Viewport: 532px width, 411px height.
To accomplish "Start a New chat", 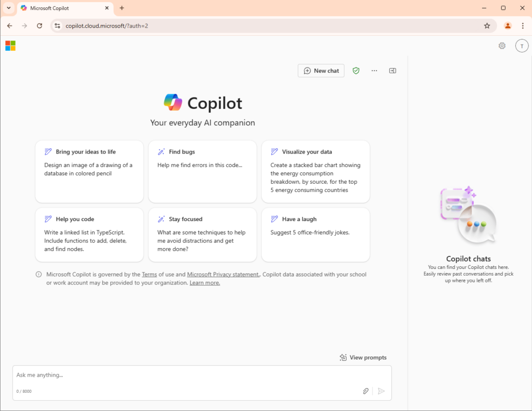I will [x=321, y=71].
